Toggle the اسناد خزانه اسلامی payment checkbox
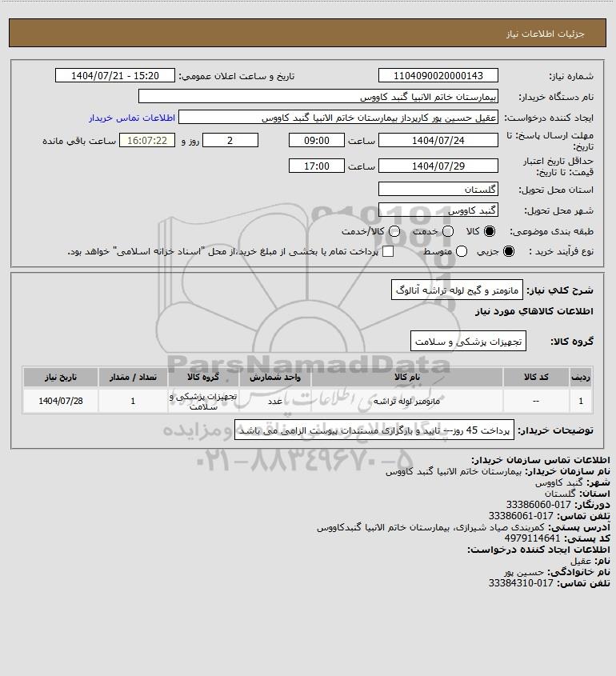The height and width of the screenshot is (676, 616). pos(388,251)
